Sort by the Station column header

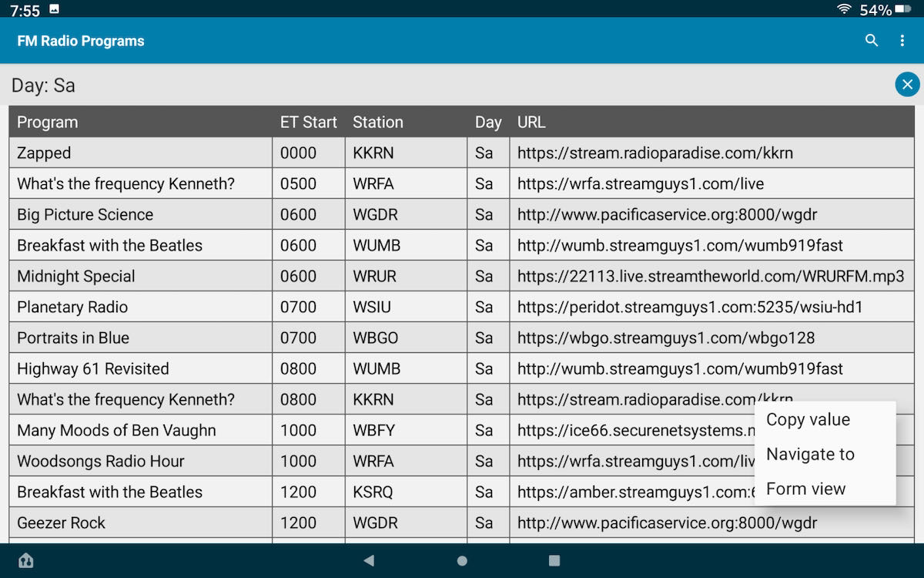[x=407, y=122]
